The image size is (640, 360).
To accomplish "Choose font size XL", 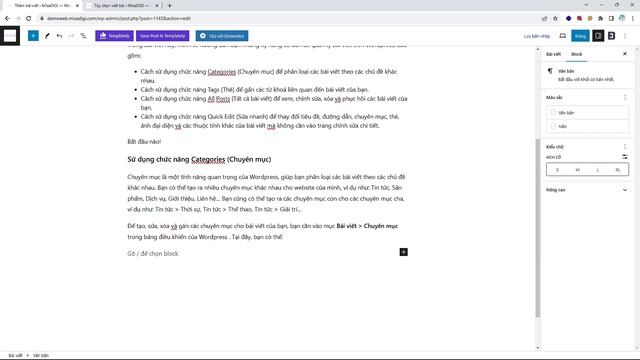I will click(x=618, y=169).
